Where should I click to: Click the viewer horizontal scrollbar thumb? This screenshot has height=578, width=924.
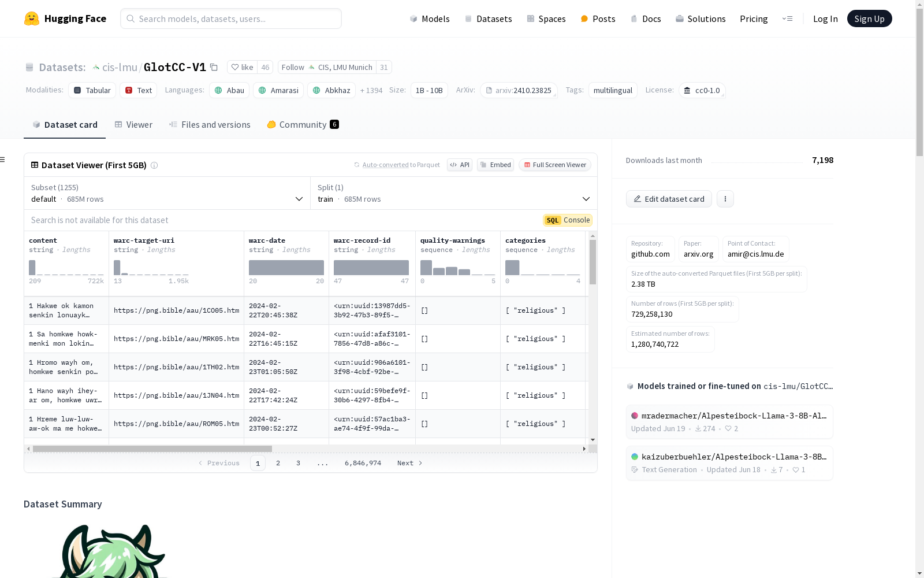click(152, 449)
